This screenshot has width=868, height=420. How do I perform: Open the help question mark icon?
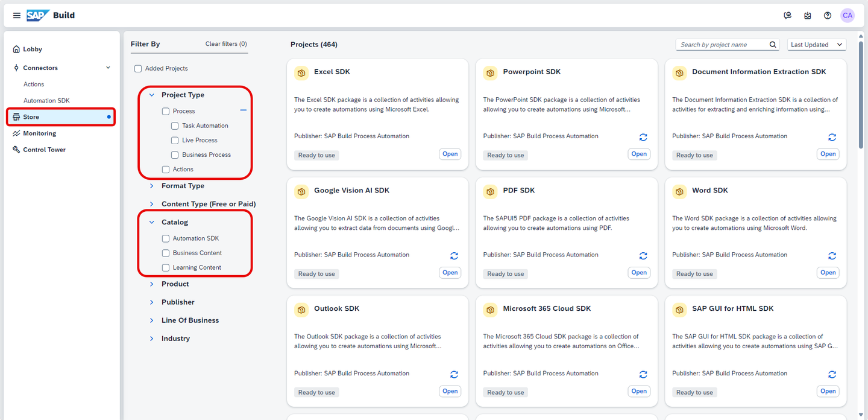pyautogui.click(x=828, y=16)
